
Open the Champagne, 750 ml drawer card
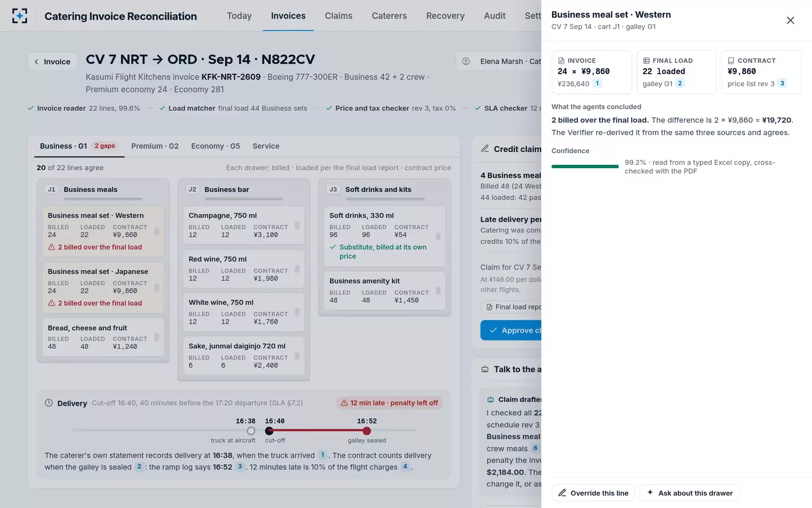(244, 225)
